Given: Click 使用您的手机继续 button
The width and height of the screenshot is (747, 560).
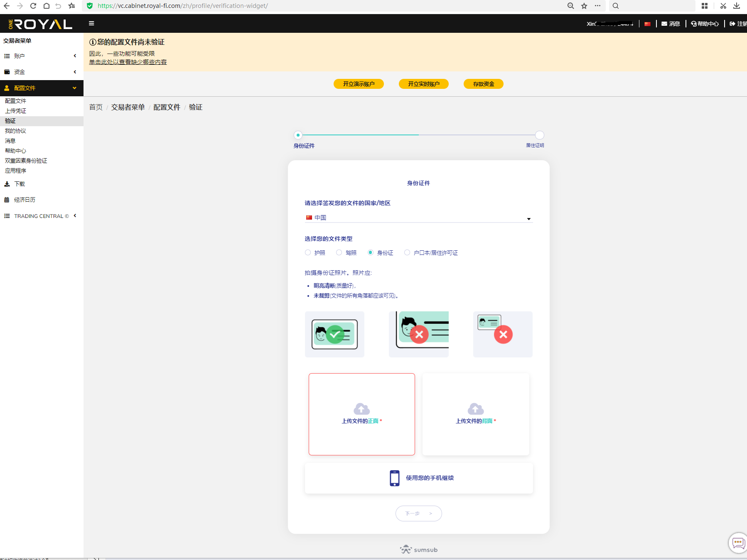Looking at the screenshot, I should pos(419,478).
